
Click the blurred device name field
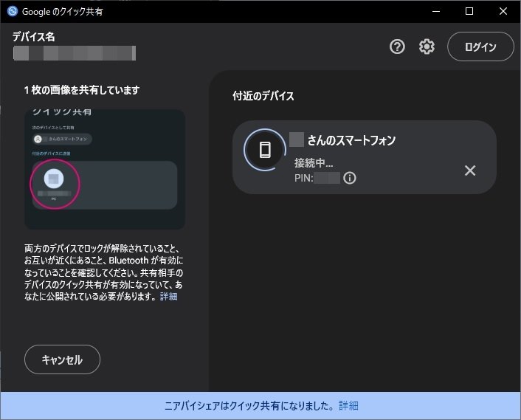tap(75, 53)
